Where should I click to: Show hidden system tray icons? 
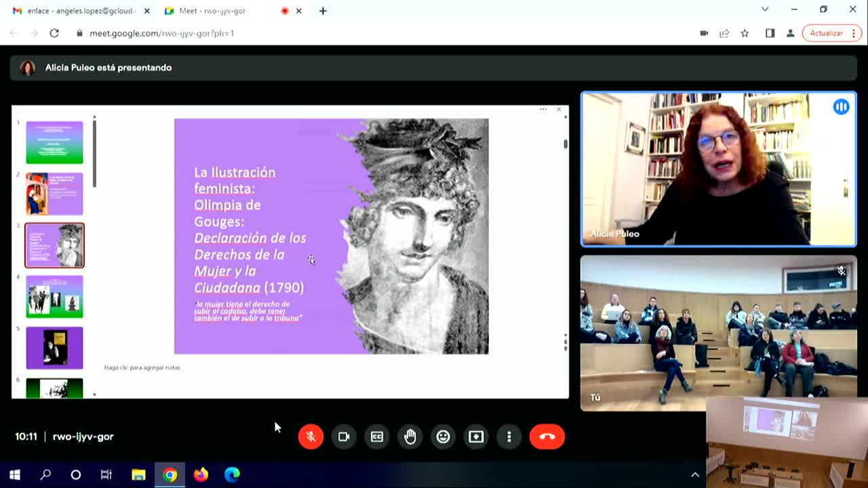694,475
